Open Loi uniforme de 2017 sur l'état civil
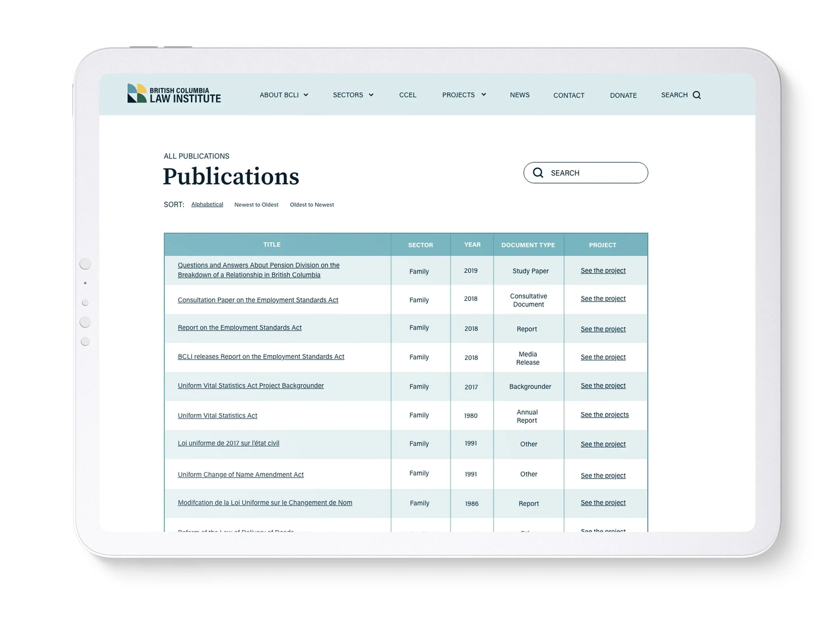Image resolution: width=840 pixels, height=621 pixels. (x=228, y=443)
